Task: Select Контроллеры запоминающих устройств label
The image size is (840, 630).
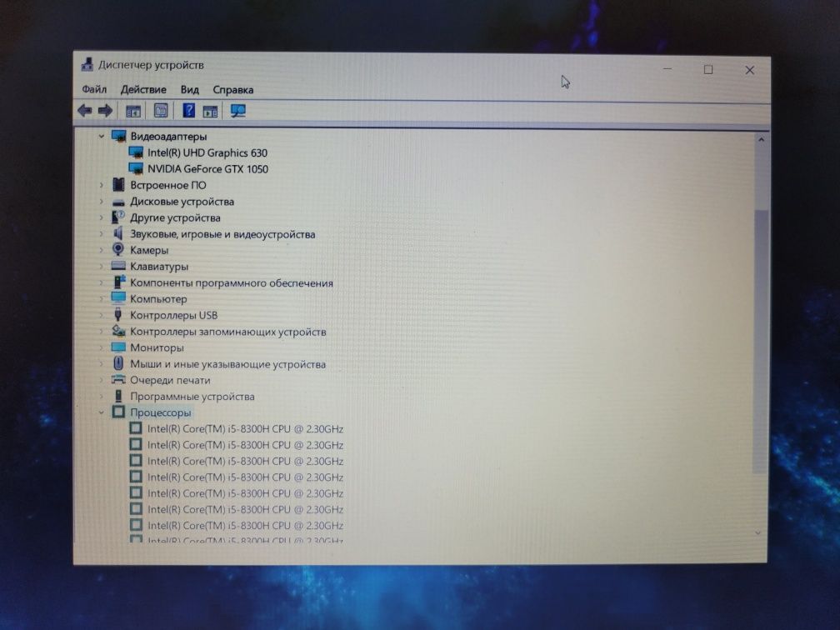Action: point(228,332)
